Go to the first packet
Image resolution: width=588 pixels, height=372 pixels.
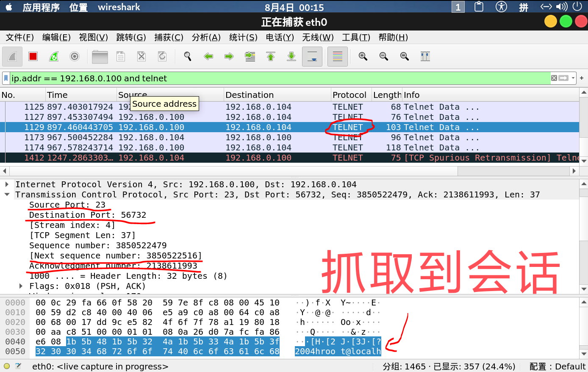pos(271,56)
